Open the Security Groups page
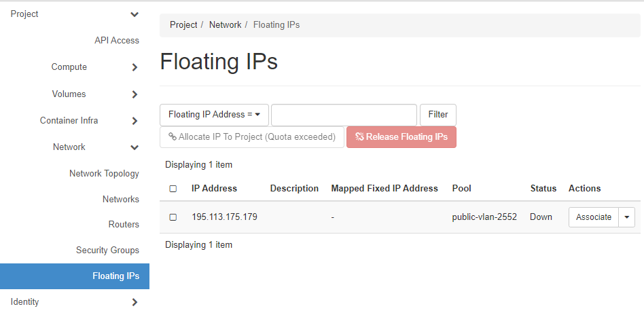 click(x=107, y=251)
